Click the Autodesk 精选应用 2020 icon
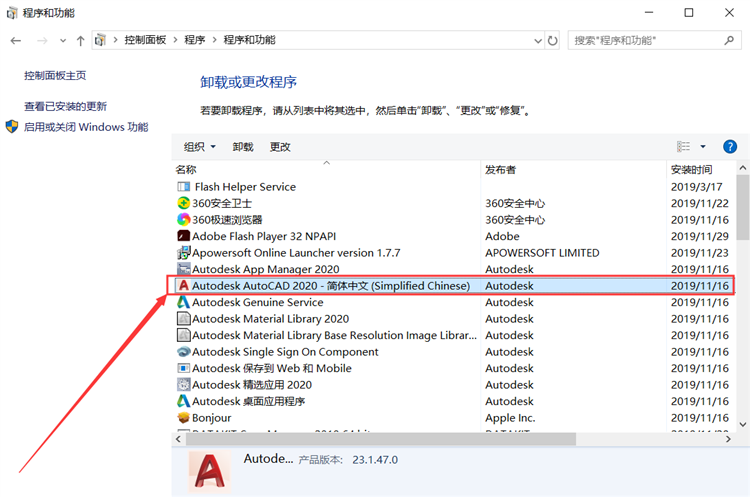Viewport: 750px width, 497px height. coord(184,385)
